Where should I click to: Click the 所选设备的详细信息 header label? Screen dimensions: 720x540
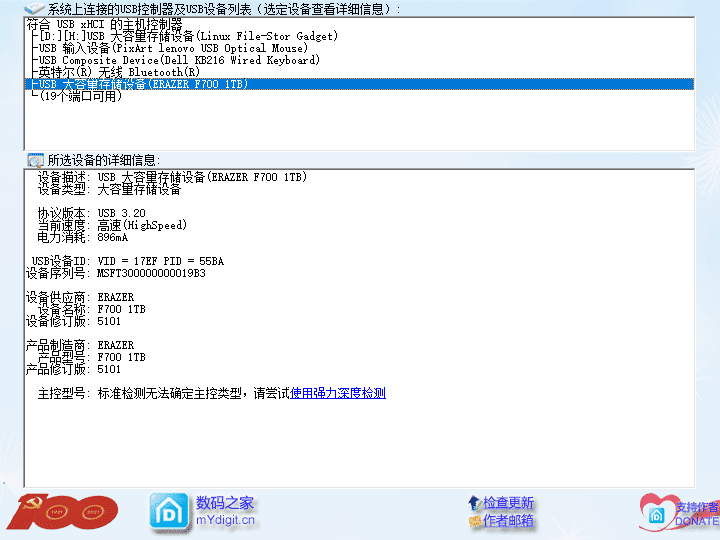pyautogui.click(x=104, y=160)
